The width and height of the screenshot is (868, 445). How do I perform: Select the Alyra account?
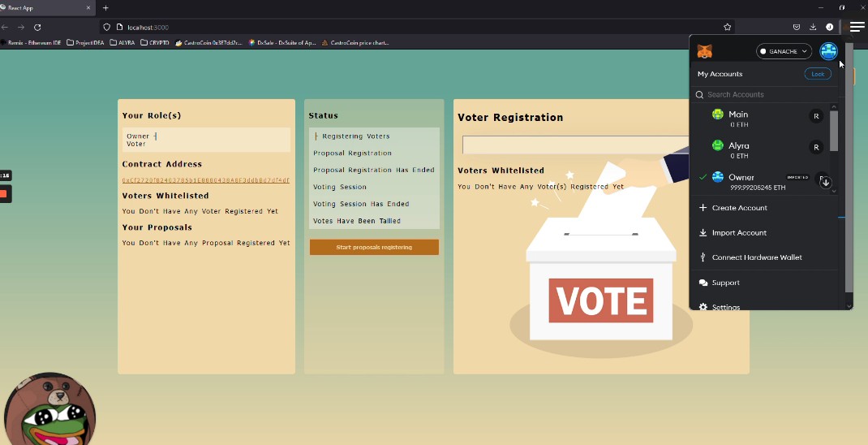[738, 149]
